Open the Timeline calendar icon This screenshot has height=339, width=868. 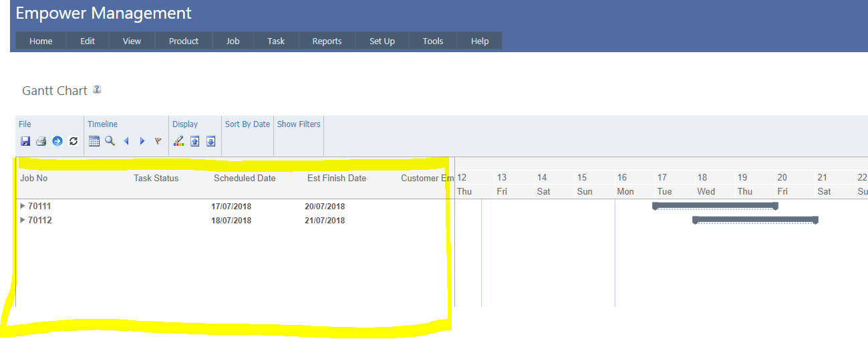[x=94, y=141]
